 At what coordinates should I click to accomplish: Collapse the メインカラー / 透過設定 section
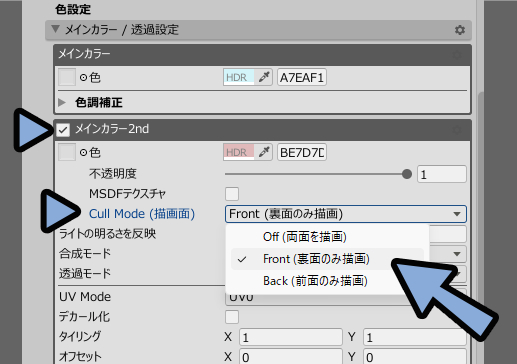tap(55, 29)
